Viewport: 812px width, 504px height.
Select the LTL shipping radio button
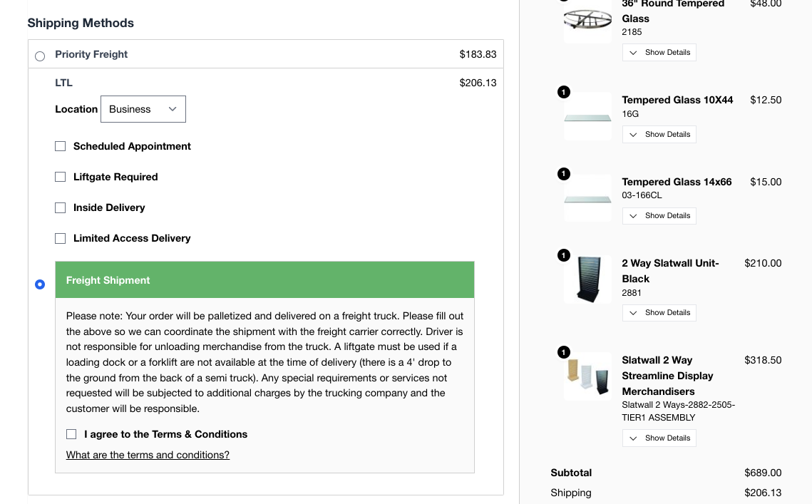pos(40,284)
